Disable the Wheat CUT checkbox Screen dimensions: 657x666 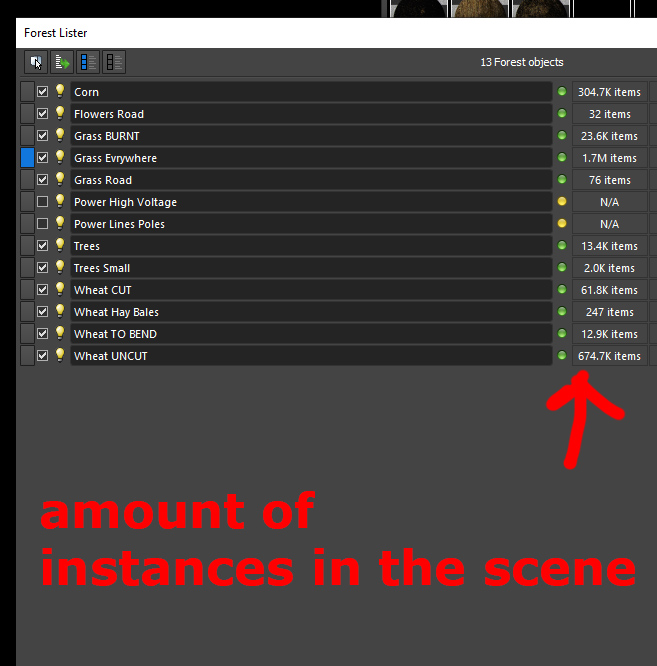(x=43, y=290)
